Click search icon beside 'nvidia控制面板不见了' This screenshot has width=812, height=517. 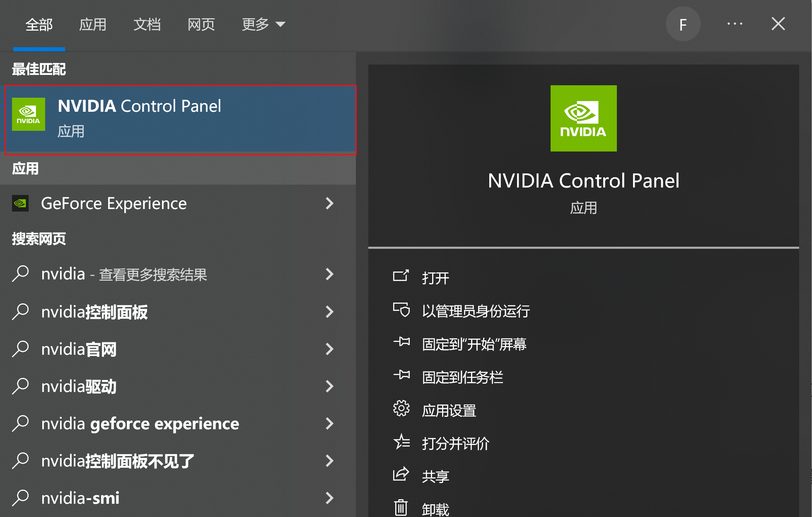point(20,461)
